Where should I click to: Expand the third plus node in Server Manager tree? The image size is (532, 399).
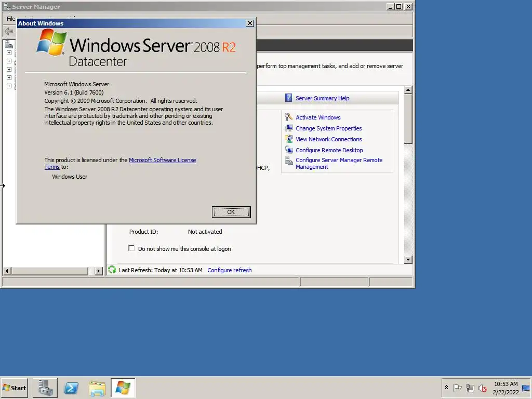(x=9, y=69)
